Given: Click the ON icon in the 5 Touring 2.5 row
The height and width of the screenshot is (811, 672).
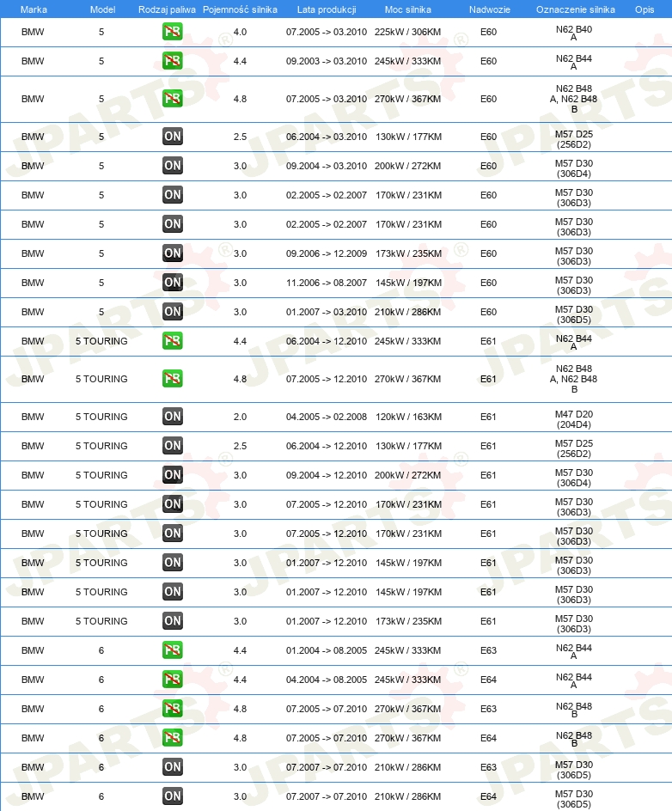Looking at the screenshot, I should click(x=172, y=446).
